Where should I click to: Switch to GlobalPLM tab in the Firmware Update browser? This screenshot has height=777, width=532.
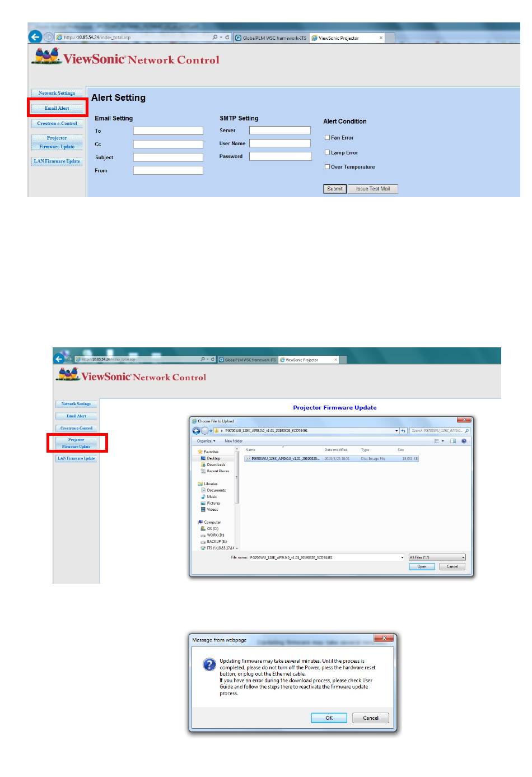click(248, 360)
